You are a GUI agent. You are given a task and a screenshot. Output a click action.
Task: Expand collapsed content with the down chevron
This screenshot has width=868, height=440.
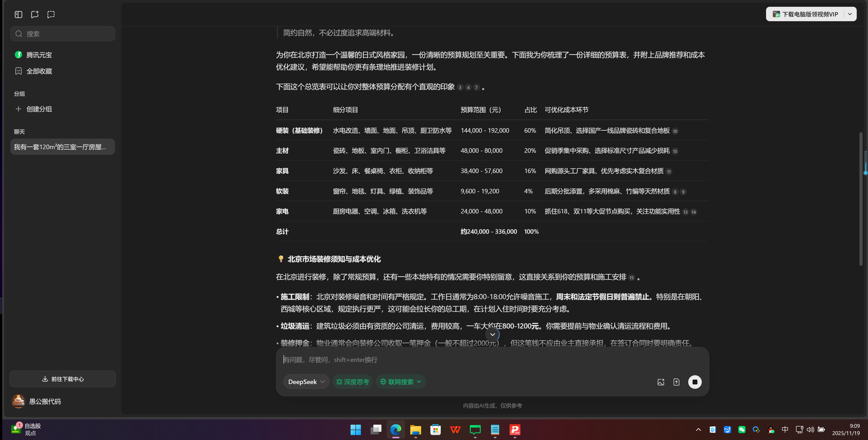click(x=492, y=334)
